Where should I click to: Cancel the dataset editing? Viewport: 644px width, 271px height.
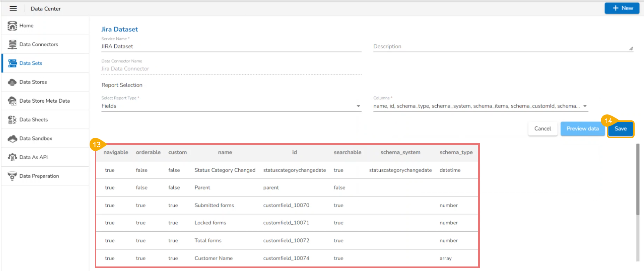pyautogui.click(x=543, y=129)
